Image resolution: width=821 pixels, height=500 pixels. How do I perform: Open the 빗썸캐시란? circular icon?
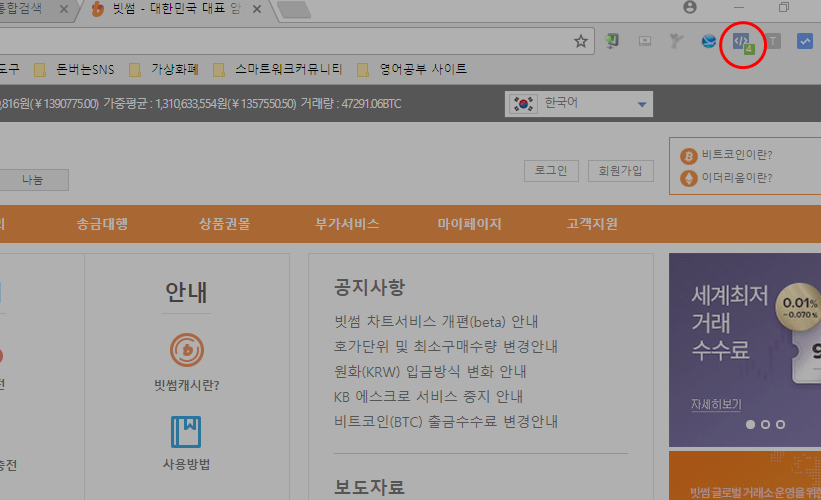(186, 349)
